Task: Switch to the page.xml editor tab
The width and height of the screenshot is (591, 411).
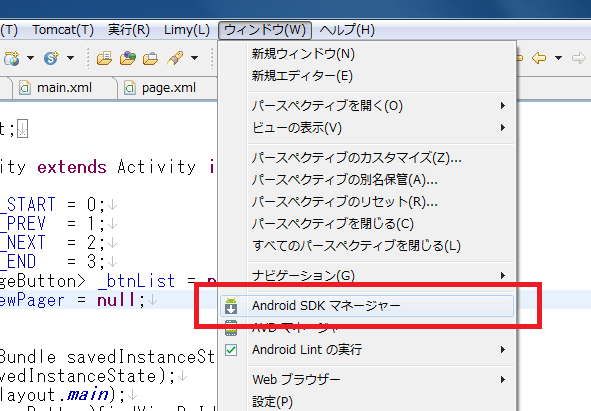Action: point(168,88)
